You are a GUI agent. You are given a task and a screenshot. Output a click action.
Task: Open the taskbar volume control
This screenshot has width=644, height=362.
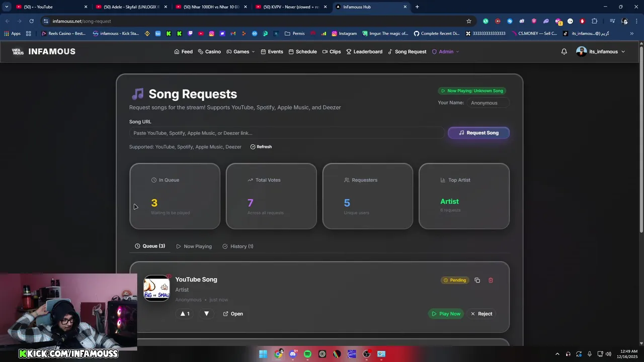coord(609,354)
